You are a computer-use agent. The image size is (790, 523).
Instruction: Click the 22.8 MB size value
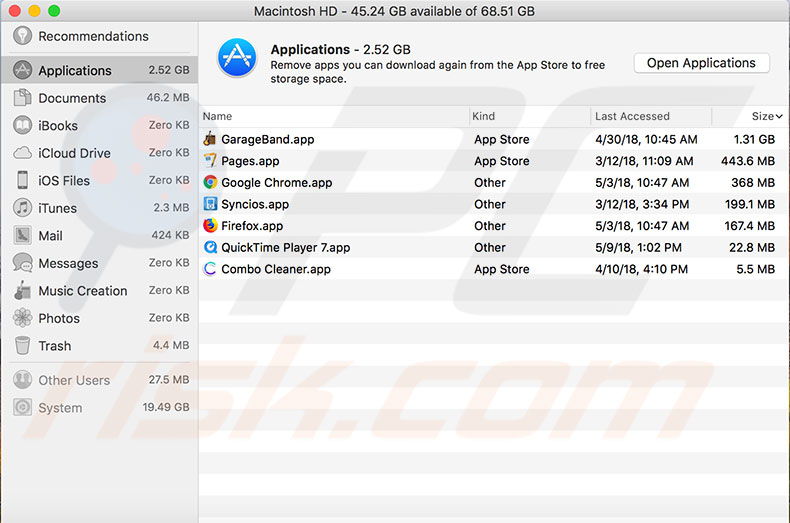(x=752, y=248)
